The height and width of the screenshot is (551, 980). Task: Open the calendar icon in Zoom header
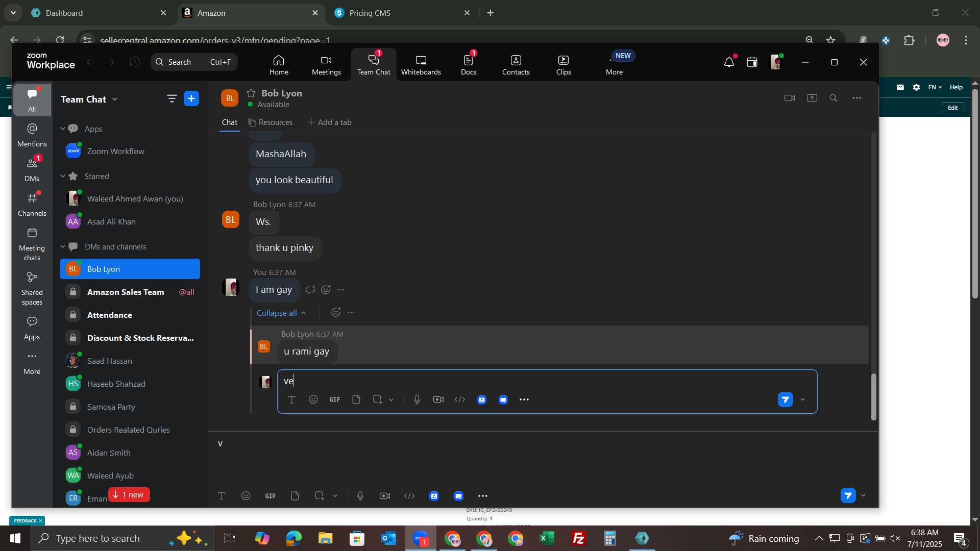752,62
